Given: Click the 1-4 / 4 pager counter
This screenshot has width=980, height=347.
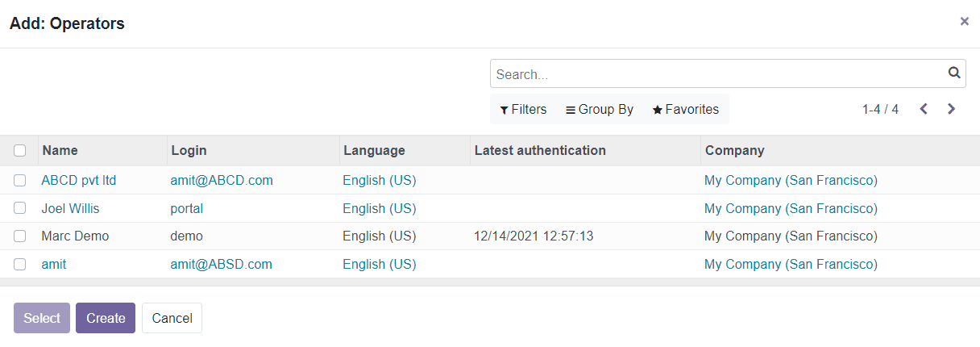Looking at the screenshot, I should click(880, 109).
